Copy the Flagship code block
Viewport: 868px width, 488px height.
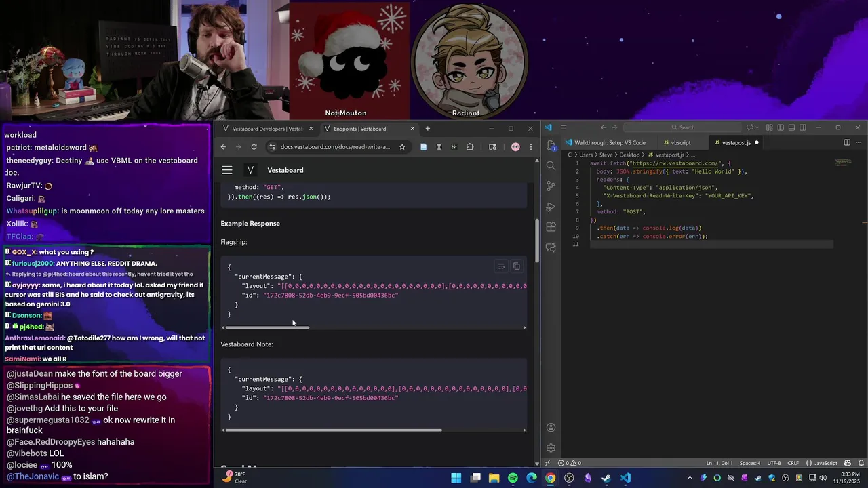517,266
